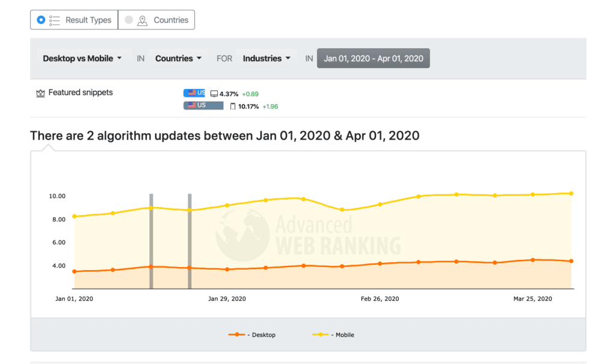This screenshot has height=364, width=616.
Task: Click the map pin icon beside Countries
Action: point(142,20)
